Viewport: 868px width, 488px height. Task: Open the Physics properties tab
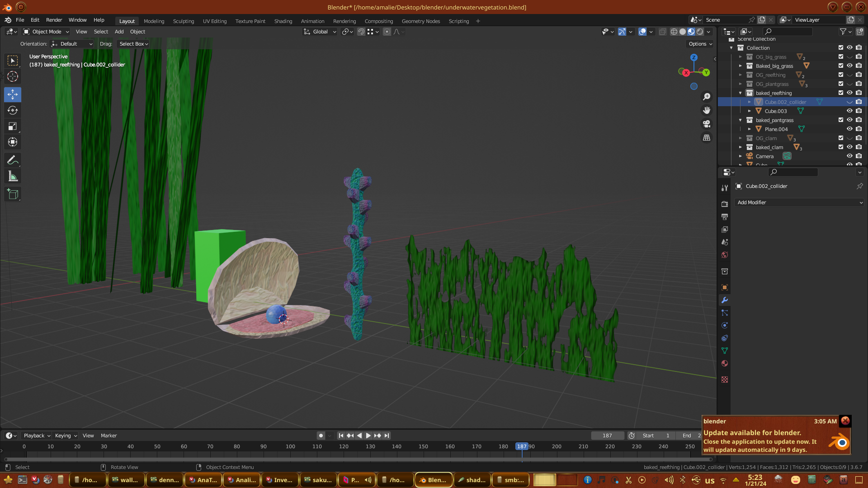725,325
